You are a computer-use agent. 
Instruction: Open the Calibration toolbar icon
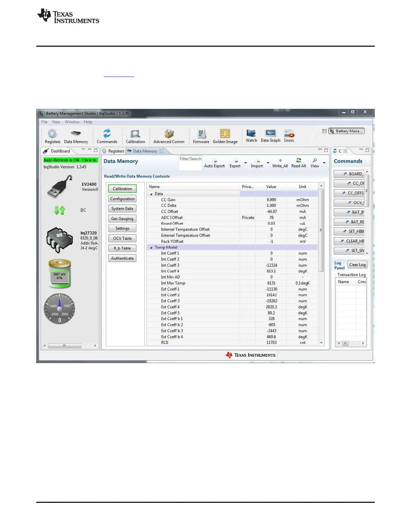pos(135,134)
